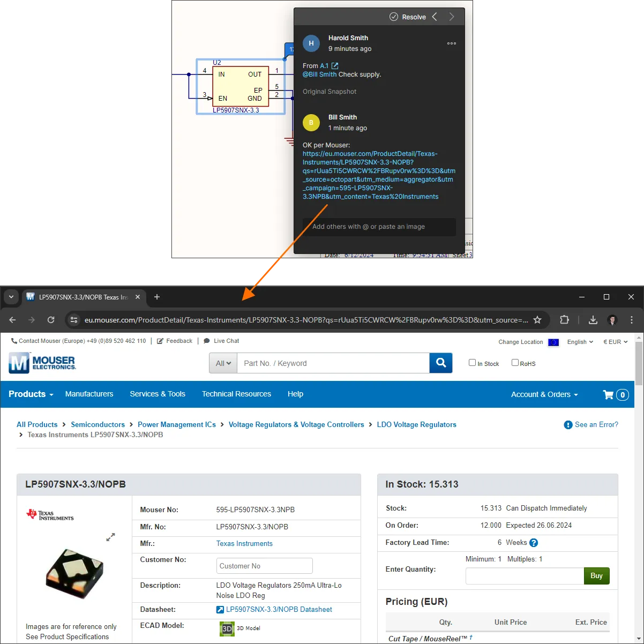Click Part No. / Keyword search field
The width and height of the screenshot is (644, 644).
pos(333,363)
